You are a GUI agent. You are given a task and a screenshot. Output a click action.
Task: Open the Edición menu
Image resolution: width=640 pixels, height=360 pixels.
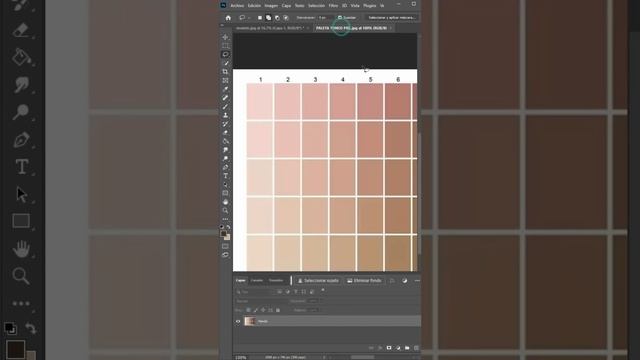[x=254, y=6]
